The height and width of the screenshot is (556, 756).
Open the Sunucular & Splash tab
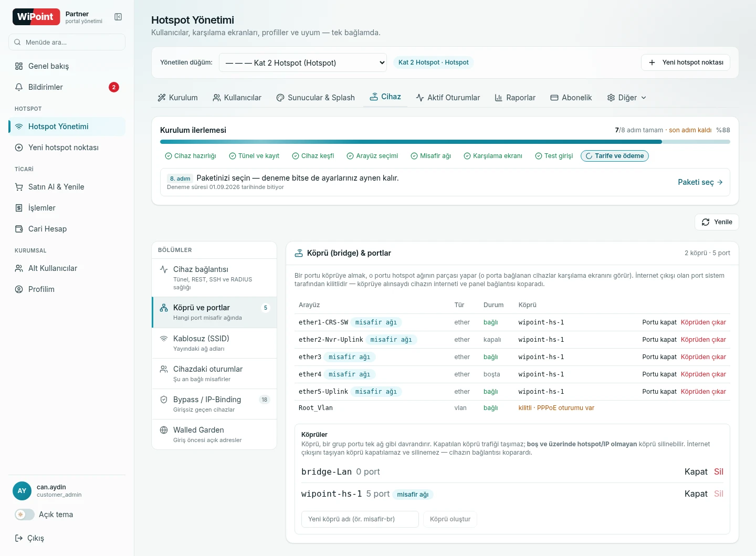coord(316,98)
